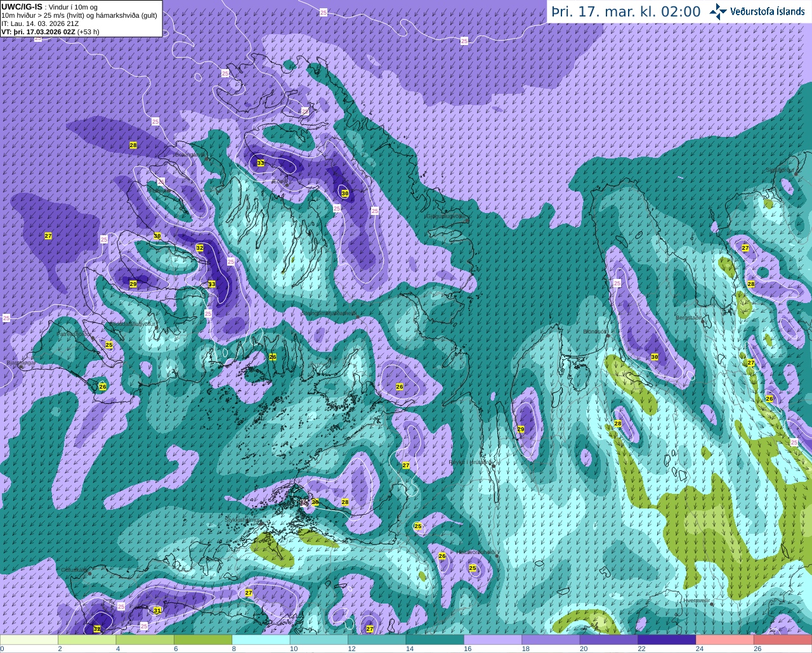Pick the 8–10 m/s light cyan legend swatch
812x653 pixels.
[x=261, y=640]
